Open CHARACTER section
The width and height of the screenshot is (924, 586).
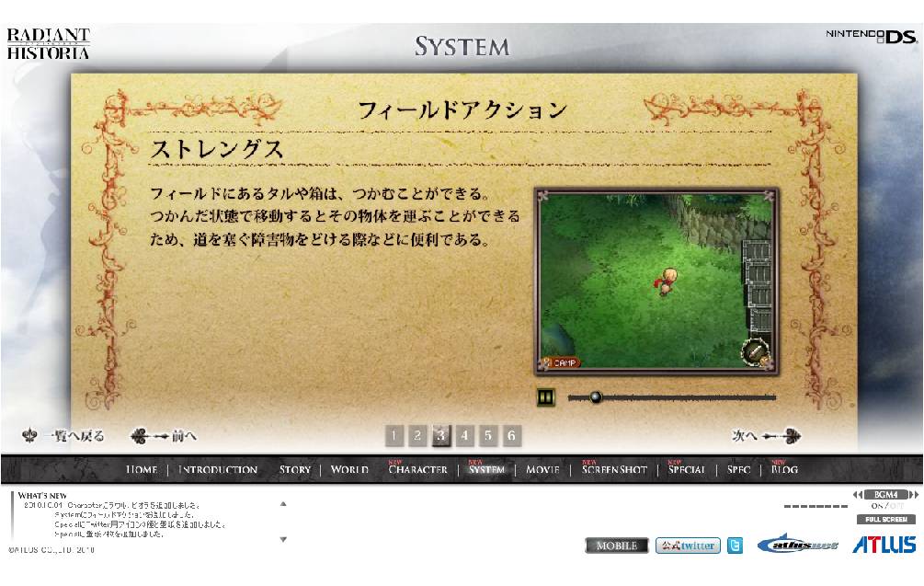pyautogui.click(x=417, y=470)
